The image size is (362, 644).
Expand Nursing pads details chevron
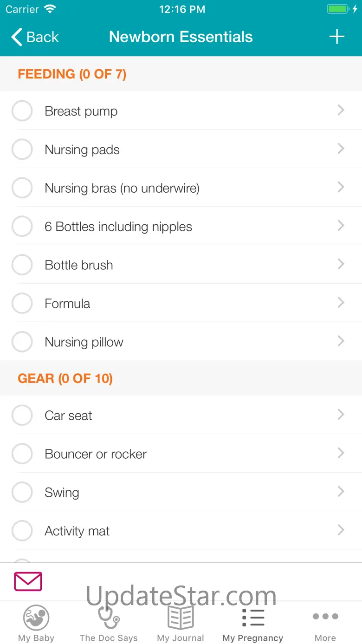pyautogui.click(x=341, y=149)
